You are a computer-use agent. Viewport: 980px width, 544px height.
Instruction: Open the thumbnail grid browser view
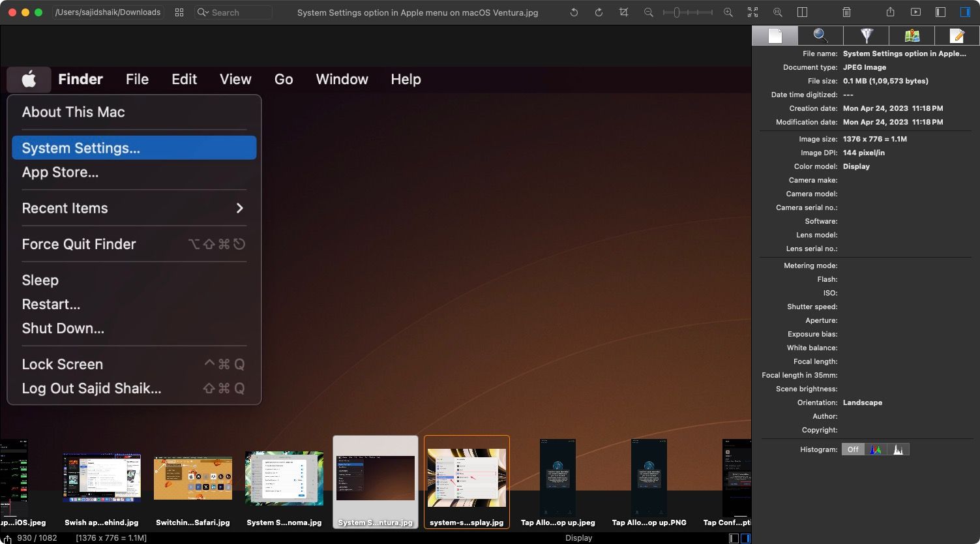(x=179, y=12)
